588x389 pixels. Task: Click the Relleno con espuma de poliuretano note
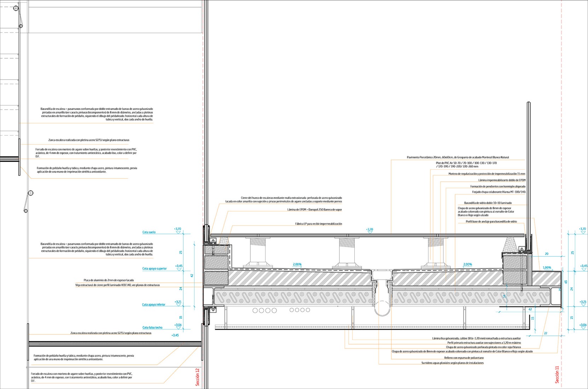click(x=464, y=358)
